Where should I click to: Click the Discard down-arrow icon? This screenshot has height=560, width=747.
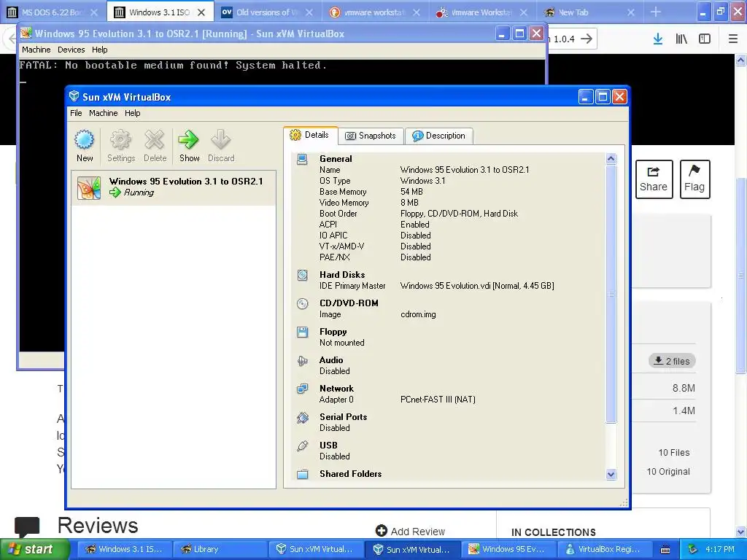coord(220,139)
